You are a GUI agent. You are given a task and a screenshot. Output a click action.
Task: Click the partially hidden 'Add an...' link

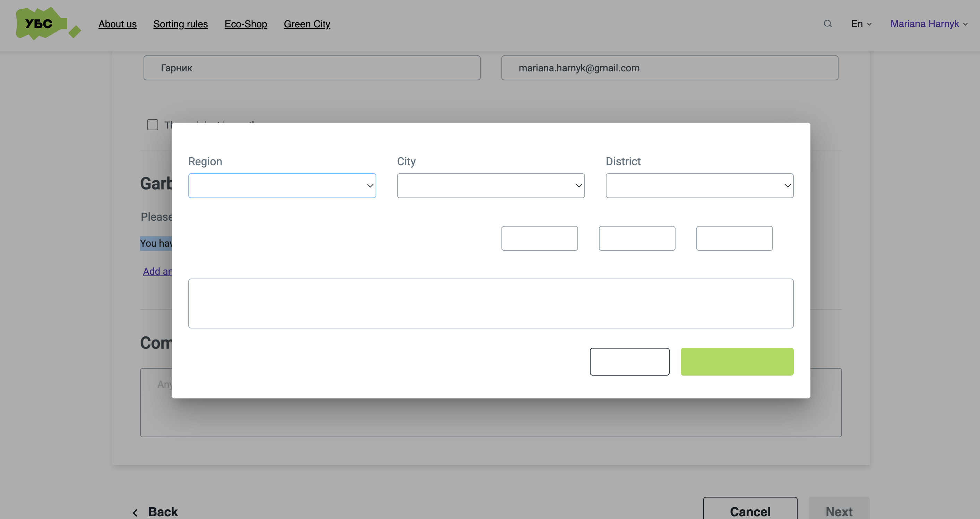coord(157,271)
